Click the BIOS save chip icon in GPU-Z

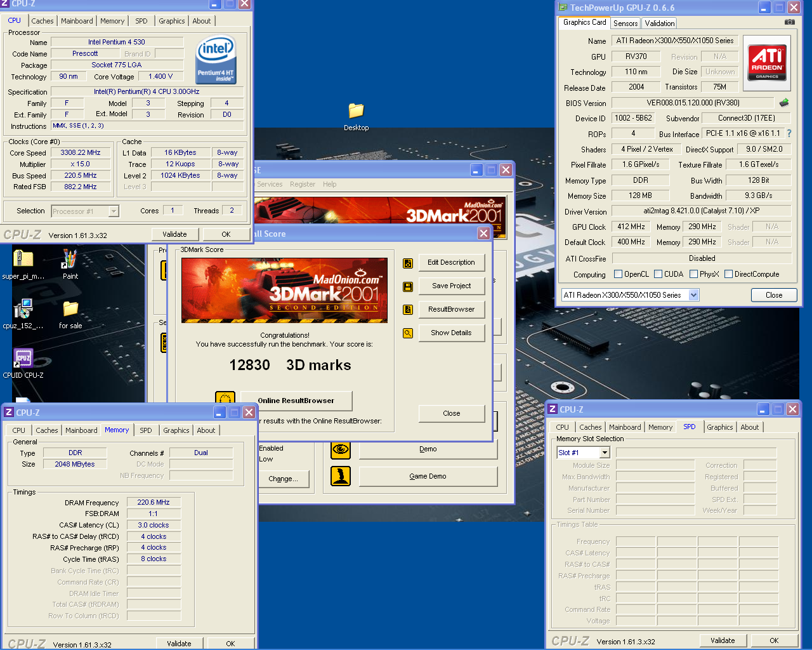784,103
